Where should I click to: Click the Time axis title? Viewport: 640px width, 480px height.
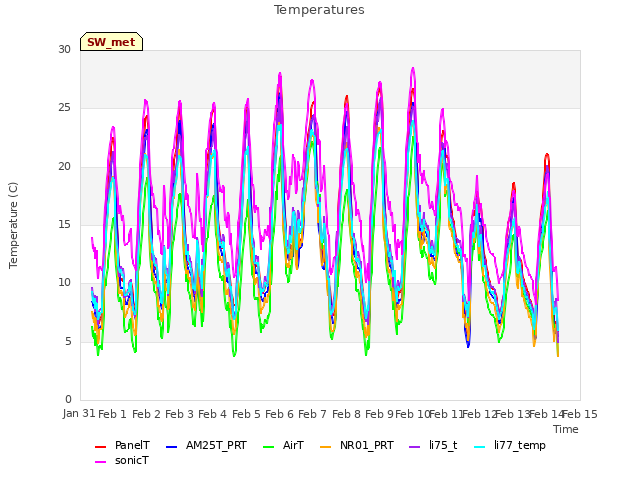click(x=566, y=429)
